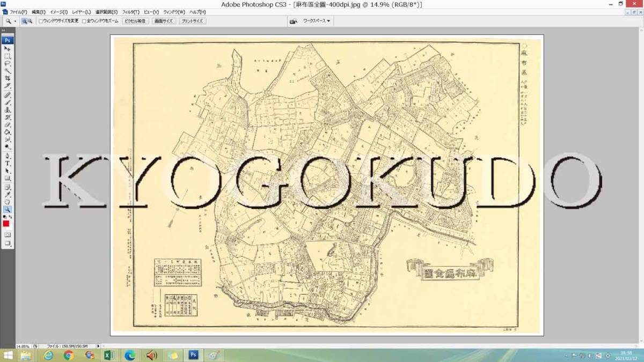This screenshot has width=644, height=362.
Task: Select the Quick Selection wand tool
Action: click(8, 71)
